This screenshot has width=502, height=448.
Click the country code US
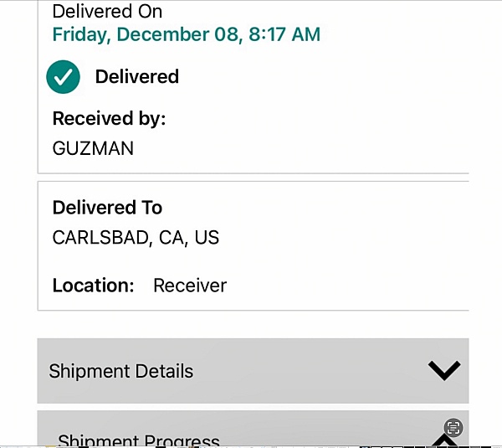(x=207, y=238)
